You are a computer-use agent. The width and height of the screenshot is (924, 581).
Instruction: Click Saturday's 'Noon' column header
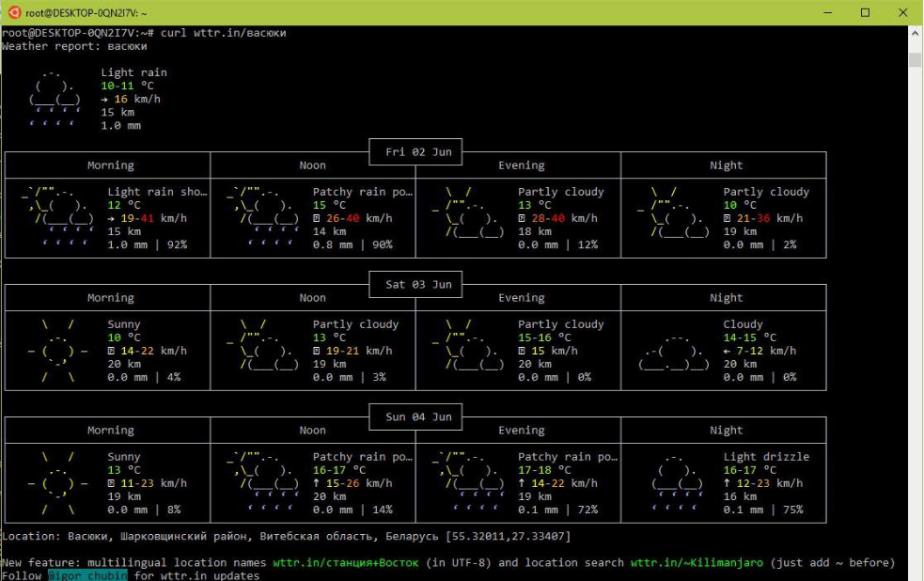point(312,298)
